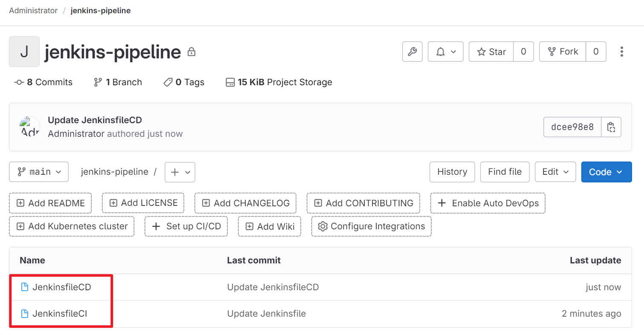Click the 'just now' last update text
This screenshot has width=644, height=335.
603,287
